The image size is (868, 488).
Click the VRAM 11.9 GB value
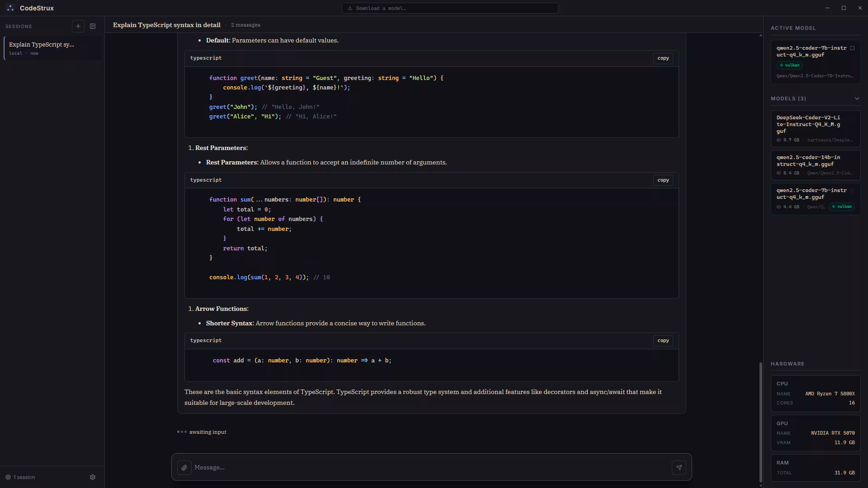(x=844, y=443)
